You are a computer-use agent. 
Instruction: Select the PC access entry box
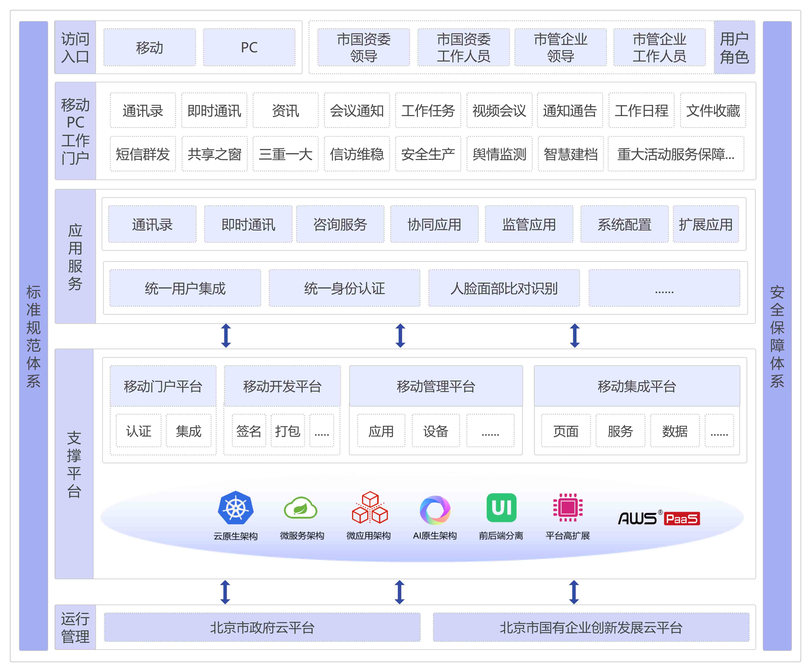coord(249,47)
